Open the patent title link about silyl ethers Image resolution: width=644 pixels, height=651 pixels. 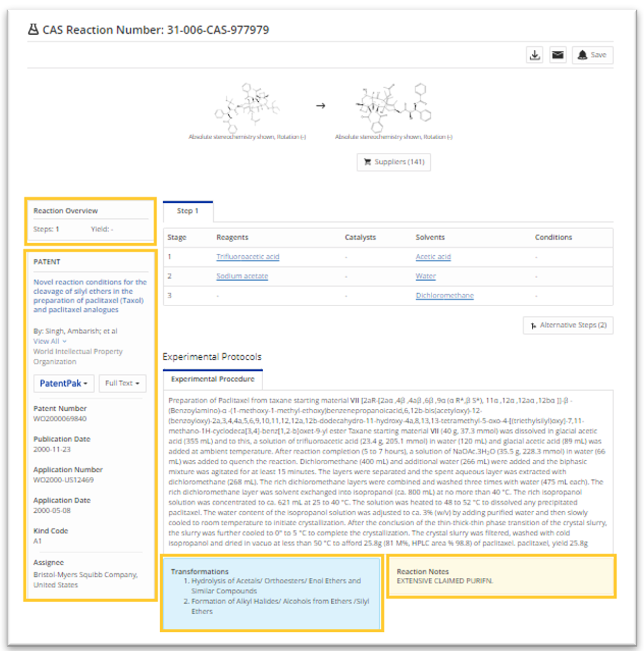click(x=90, y=296)
